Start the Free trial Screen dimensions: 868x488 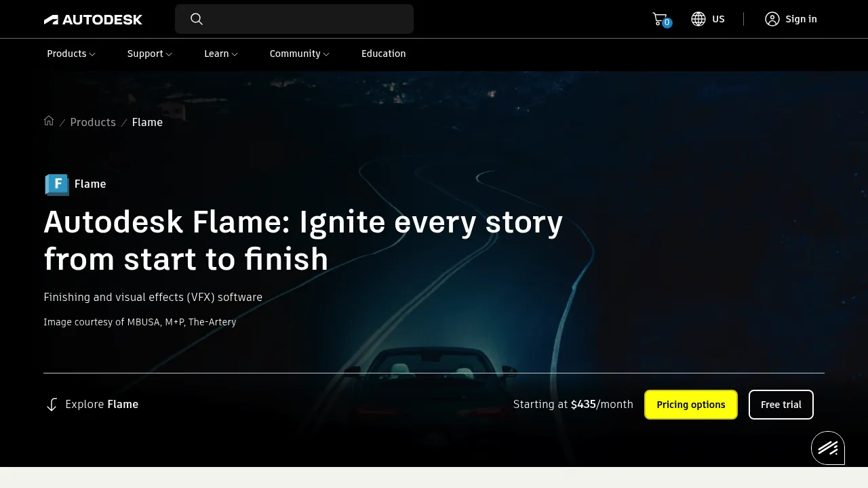click(x=781, y=405)
